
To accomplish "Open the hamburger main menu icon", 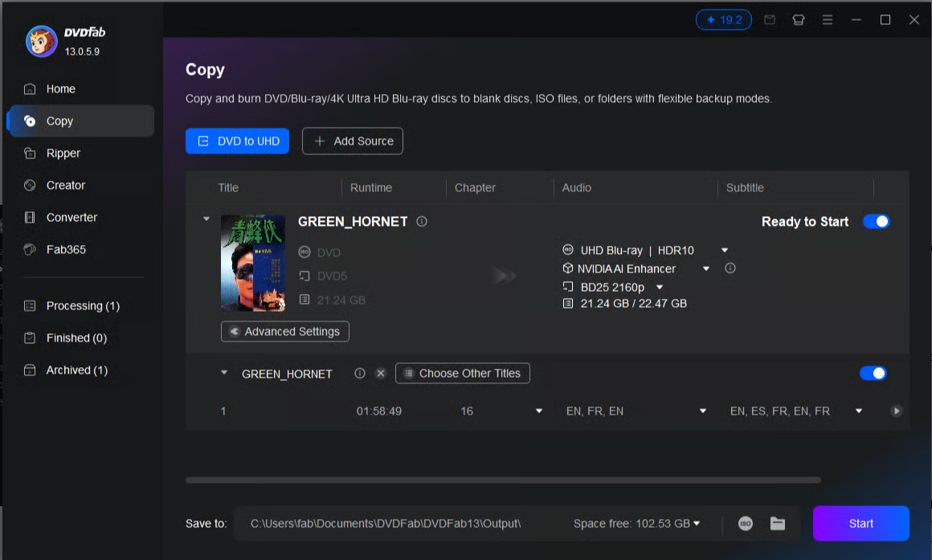I will 828,20.
